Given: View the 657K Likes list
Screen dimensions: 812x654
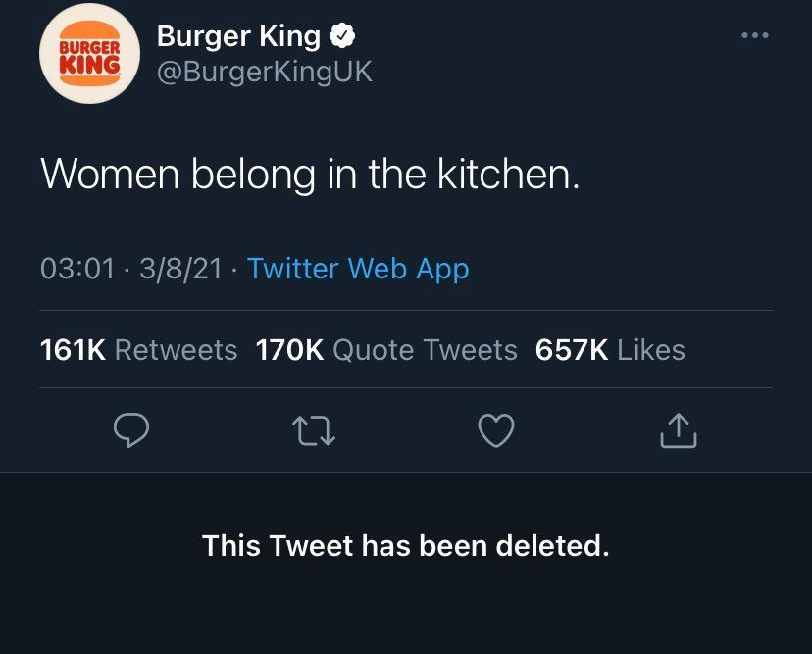Looking at the screenshot, I should click(610, 350).
